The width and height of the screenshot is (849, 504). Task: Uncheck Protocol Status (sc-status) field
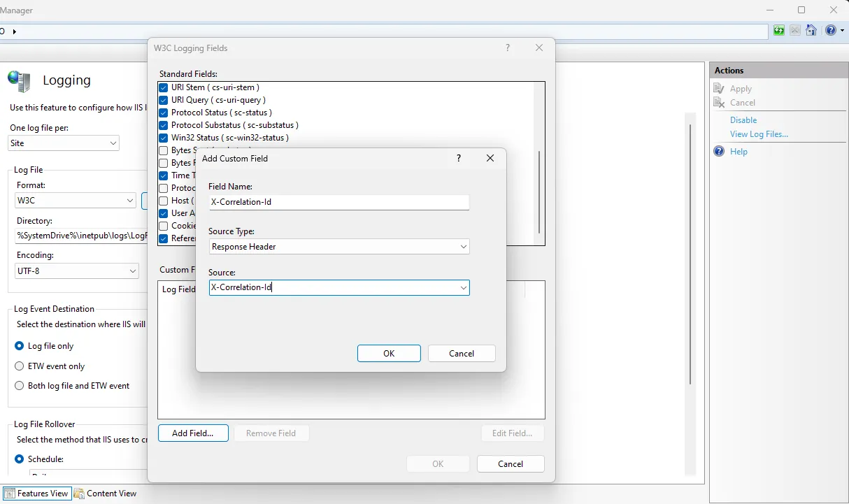click(x=164, y=113)
